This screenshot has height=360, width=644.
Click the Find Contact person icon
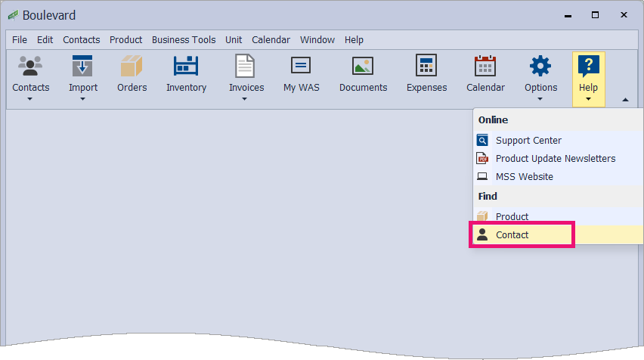pyautogui.click(x=482, y=234)
